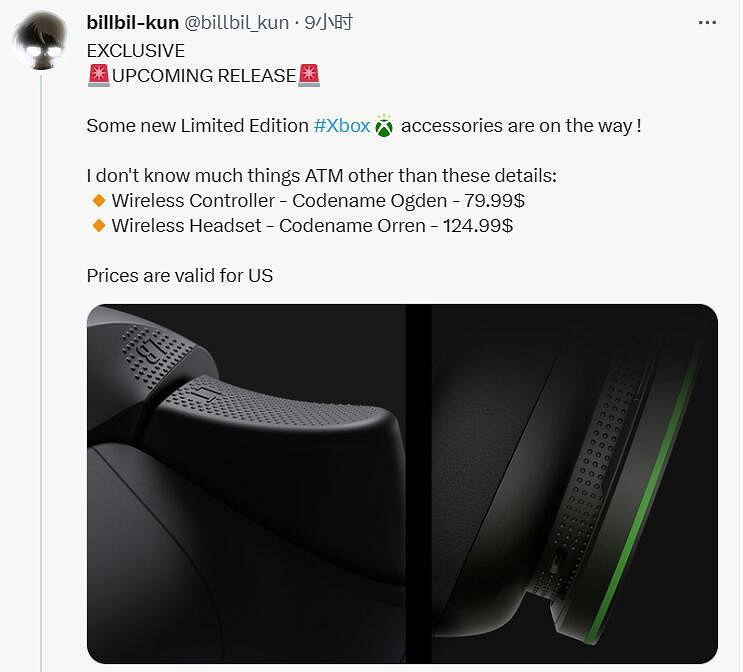Open the Xbox controller bumper image
743x672 pixels.
click(246, 483)
